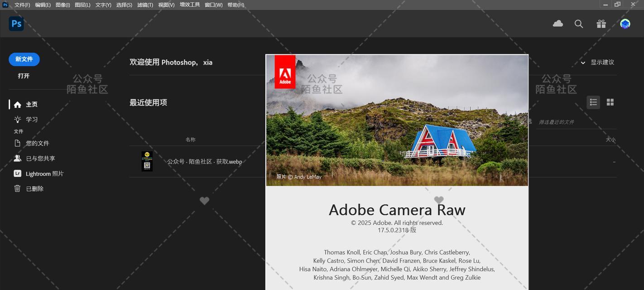Expand 显示建议 chevron
644x290 pixels.
583,63
